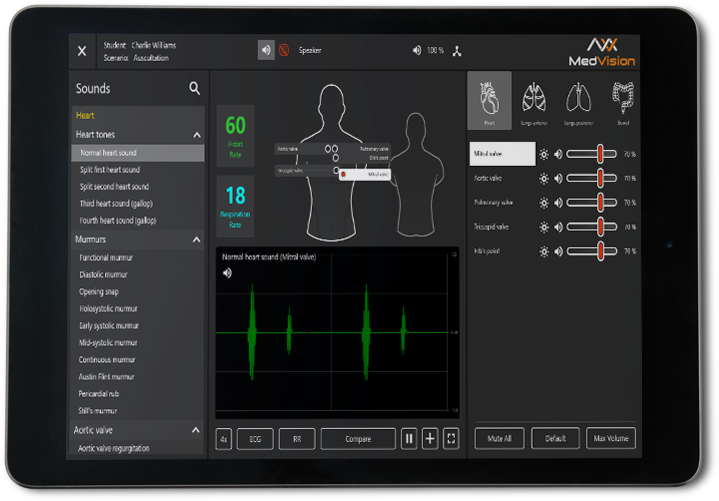Collapse the Heart tones section
Viewport: 719px width, 501px height.
(197, 135)
